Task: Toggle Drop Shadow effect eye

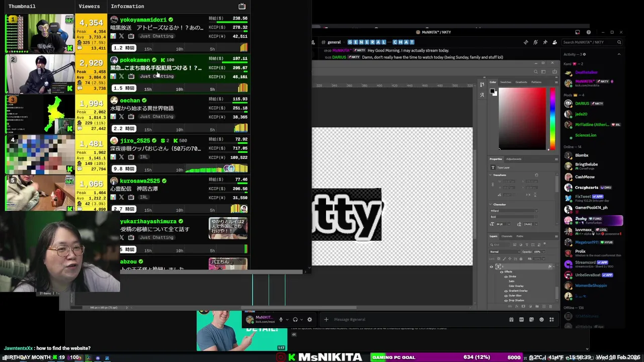Action: coord(506,301)
